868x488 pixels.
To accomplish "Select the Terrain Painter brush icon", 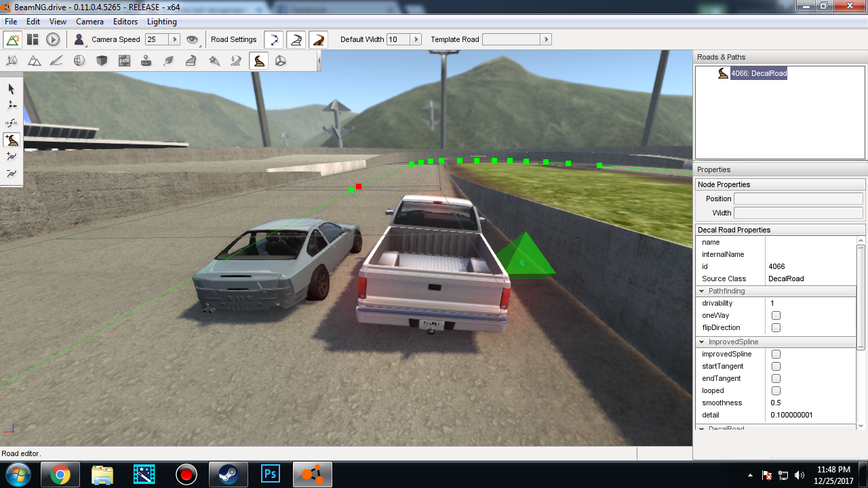I will pyautogui.click(x=57, y=61).
